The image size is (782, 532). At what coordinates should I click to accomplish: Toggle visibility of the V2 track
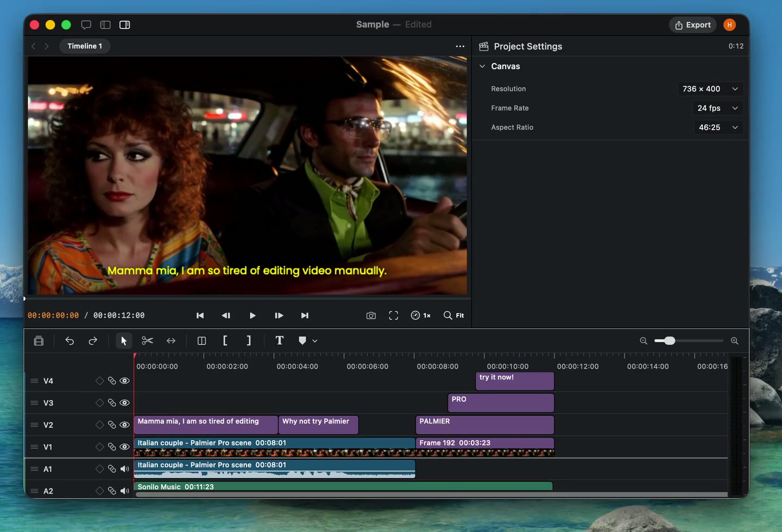tap(124, 425)
